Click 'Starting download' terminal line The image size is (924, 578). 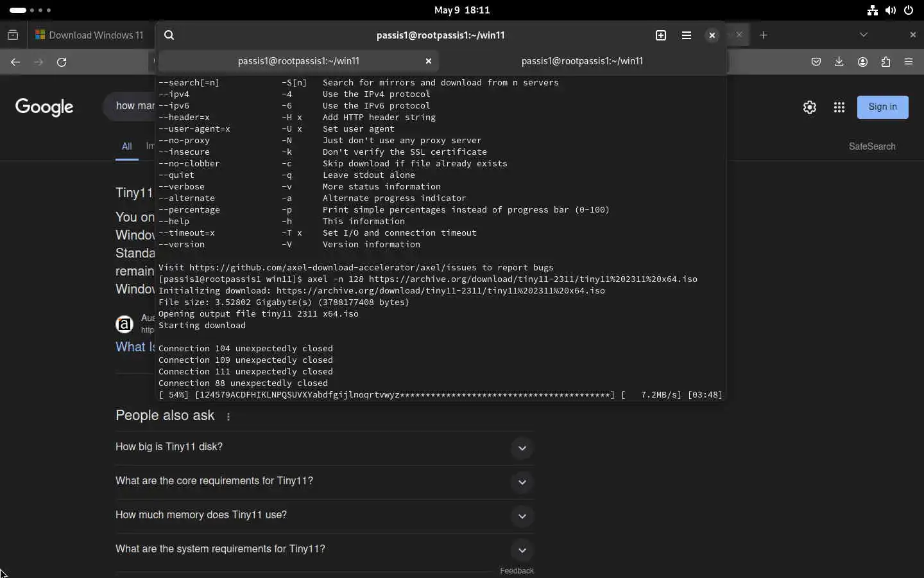pos(202,326)
